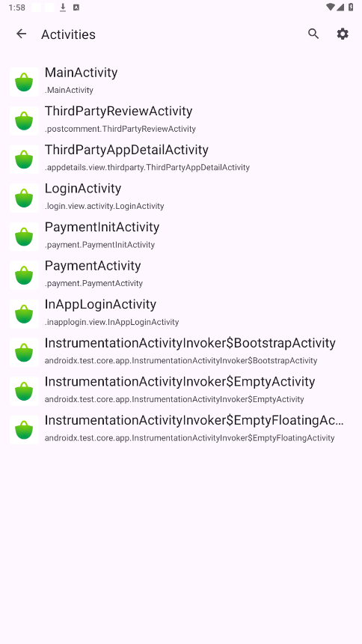Tap the download icon in status bar

click(63, 7)
